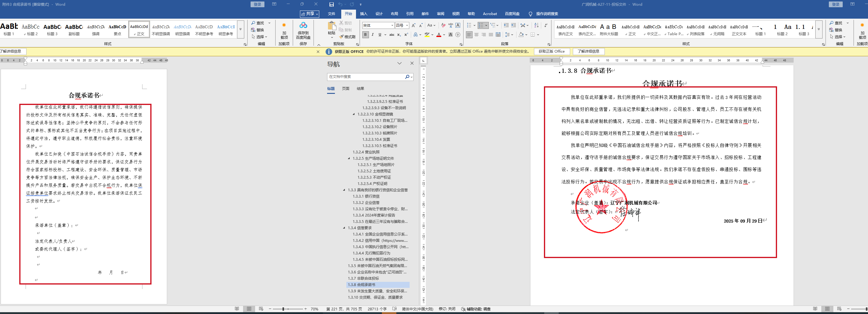Click the navigation pane search field
The image size is (868, 314).
366,77
